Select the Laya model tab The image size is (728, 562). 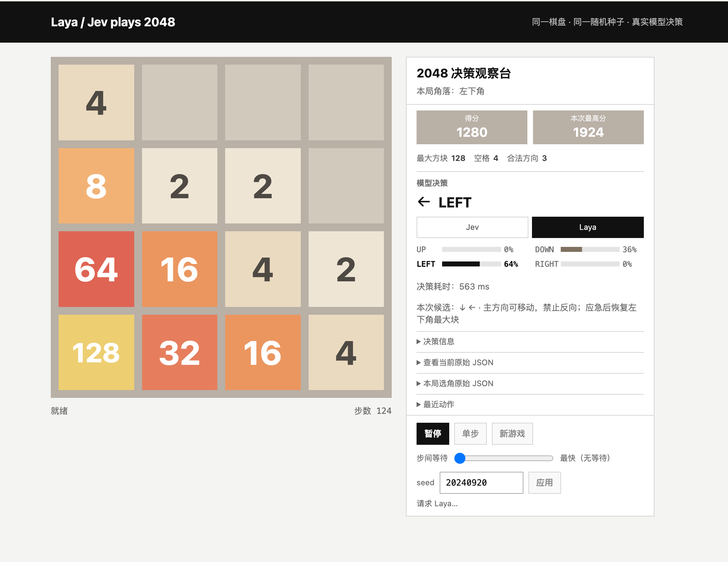click(x=588, y=227)
